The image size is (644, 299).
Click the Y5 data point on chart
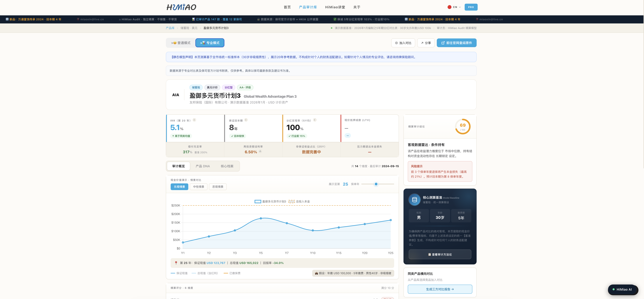coord(261,218)
